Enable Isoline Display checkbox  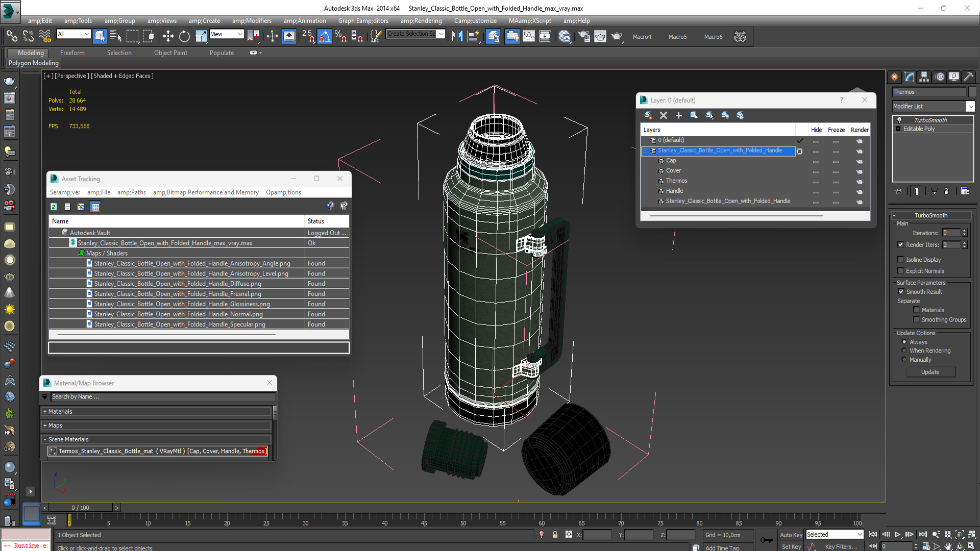901,260
